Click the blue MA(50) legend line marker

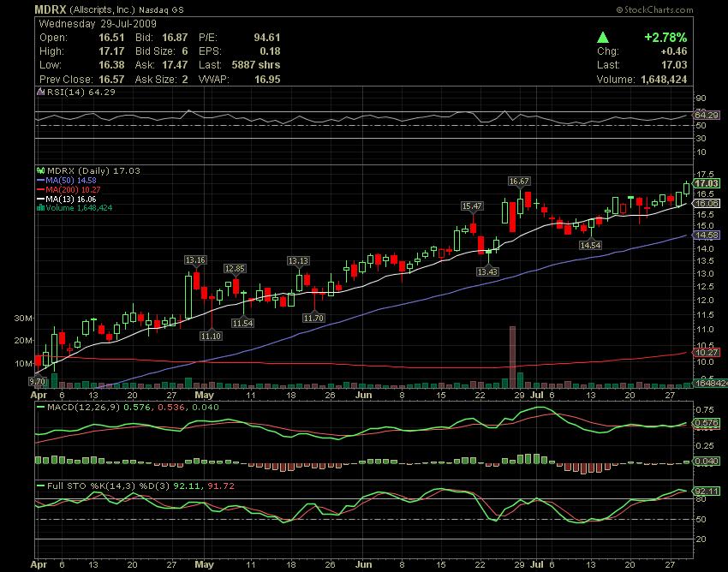pos(41,180)
